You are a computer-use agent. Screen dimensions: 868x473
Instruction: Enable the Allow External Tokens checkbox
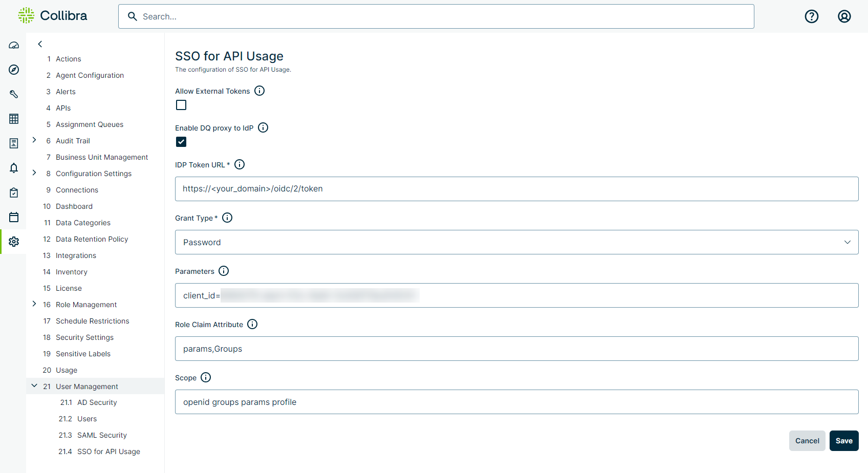click(181, 104)
